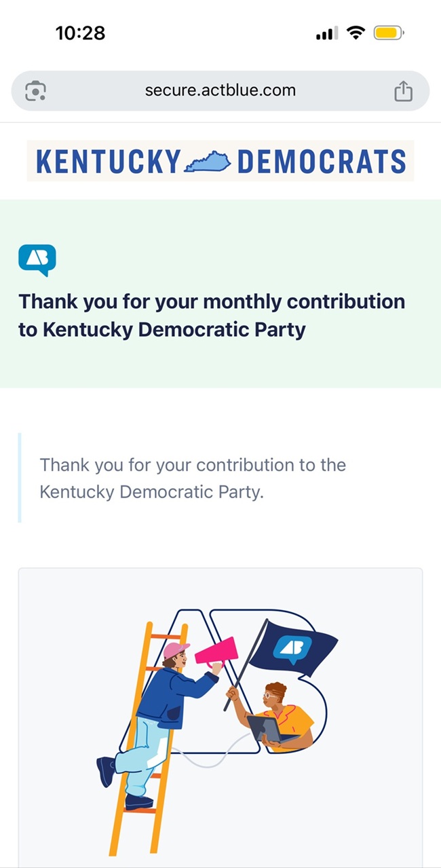
Task: Click the word DEMOCRATS in the banner
Action: pyautogui.click(x=322, y=162)
